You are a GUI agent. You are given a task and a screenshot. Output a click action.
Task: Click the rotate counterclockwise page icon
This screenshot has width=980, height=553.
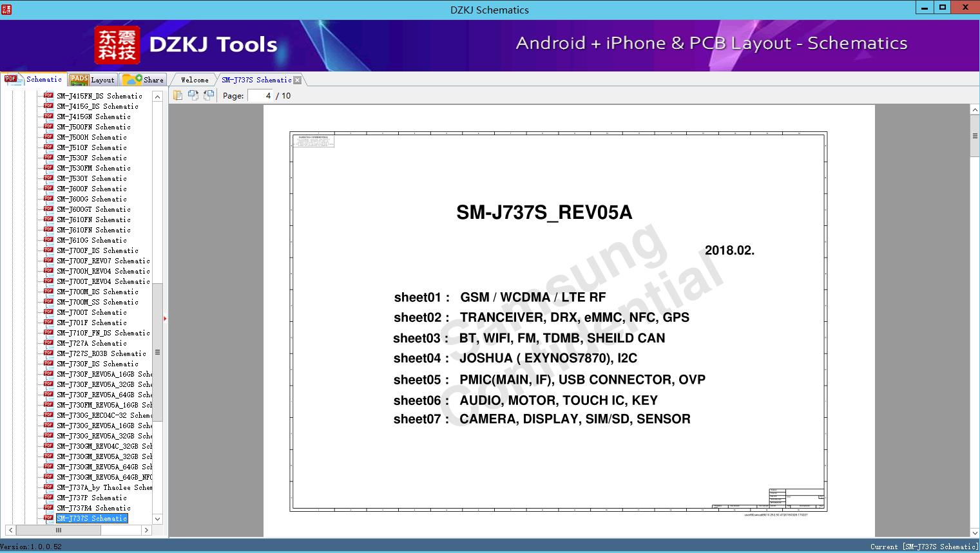[209, 95]
